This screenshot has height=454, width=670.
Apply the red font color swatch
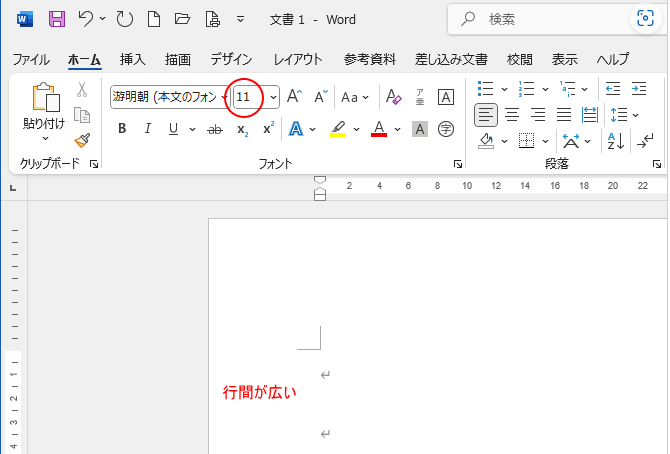click(x=379, y=129)
